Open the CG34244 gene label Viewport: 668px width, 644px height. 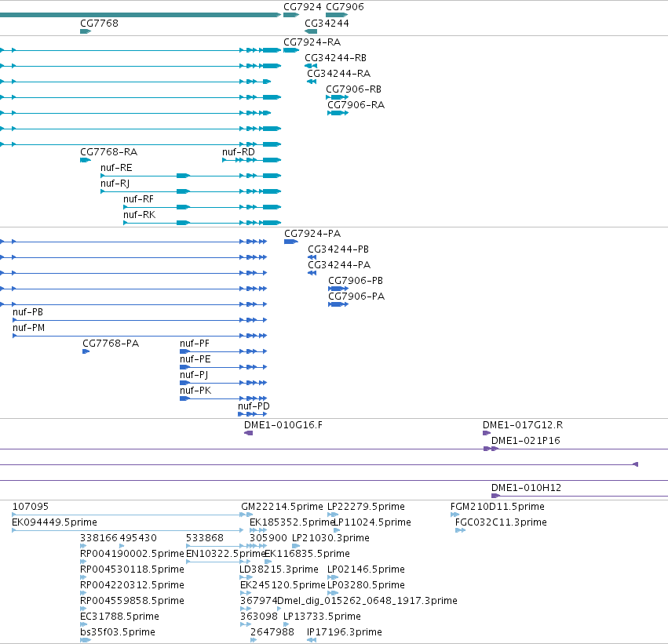[x=327, y=23]
